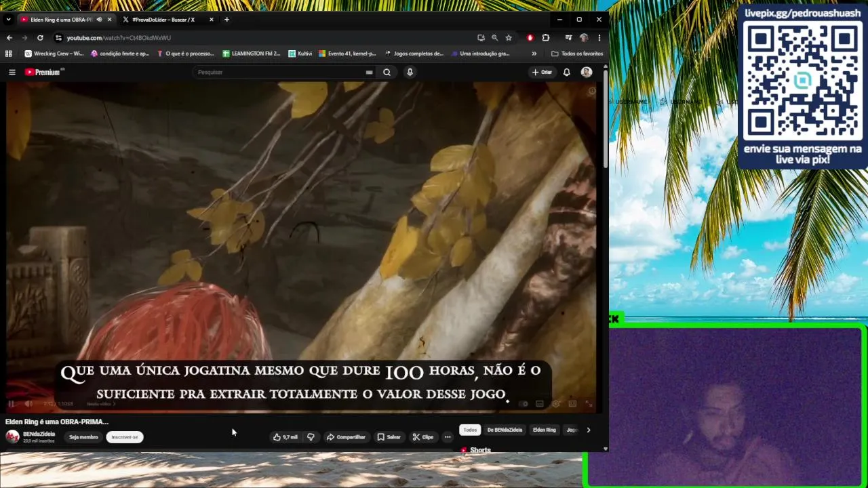Open player settings gear
This screenshot has height=488, width=868.
[x=556, y=404]
